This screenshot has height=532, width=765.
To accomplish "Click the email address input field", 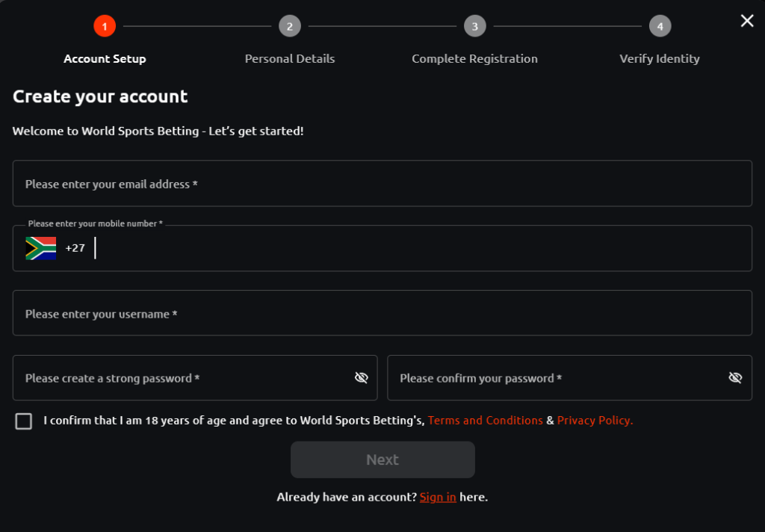I will point(382,183).
